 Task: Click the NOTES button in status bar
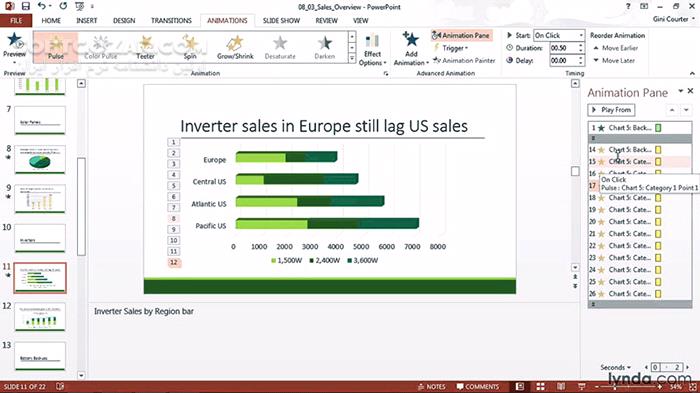(x=432, y=387)
